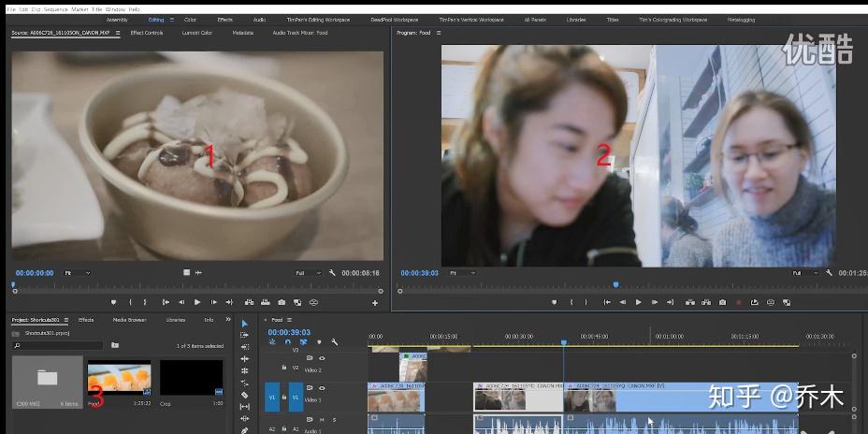Lift selection in Program monitor

click(x=689, y=302)
